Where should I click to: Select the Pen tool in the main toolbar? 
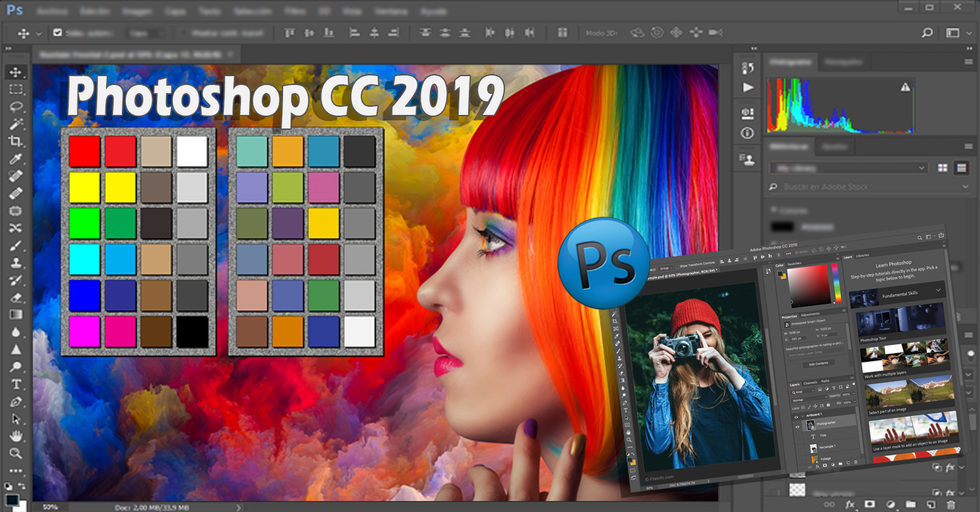[16, 402]
